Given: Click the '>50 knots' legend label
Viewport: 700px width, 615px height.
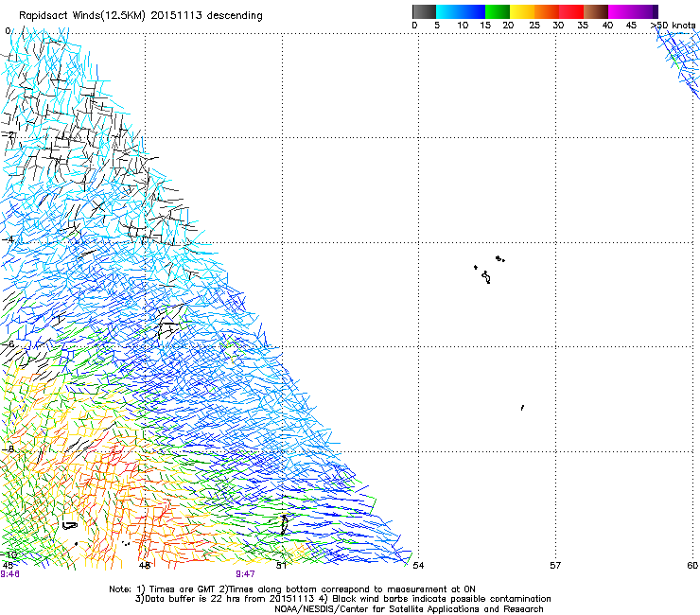Looking at the screenshot, I should [673, 26].
